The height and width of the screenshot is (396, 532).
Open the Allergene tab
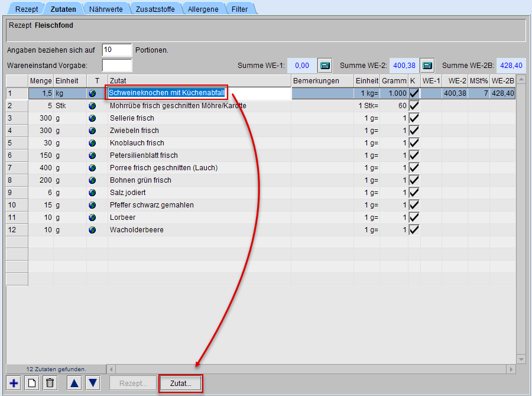click(x=203, y=9)
